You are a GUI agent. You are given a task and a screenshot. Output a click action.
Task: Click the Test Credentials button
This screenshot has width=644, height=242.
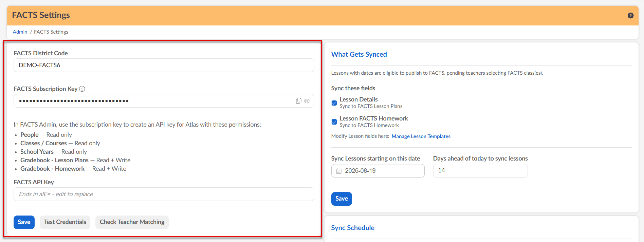tap(65, 222)
